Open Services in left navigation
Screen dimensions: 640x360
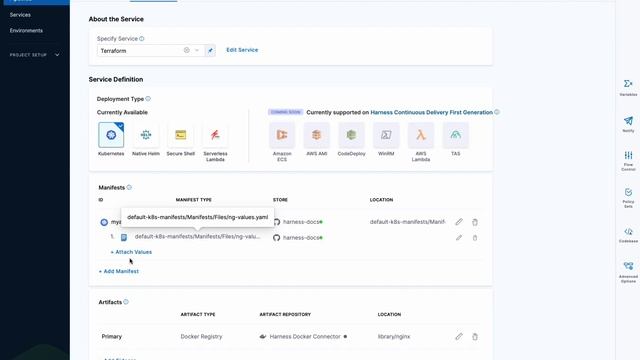point(20,15)
